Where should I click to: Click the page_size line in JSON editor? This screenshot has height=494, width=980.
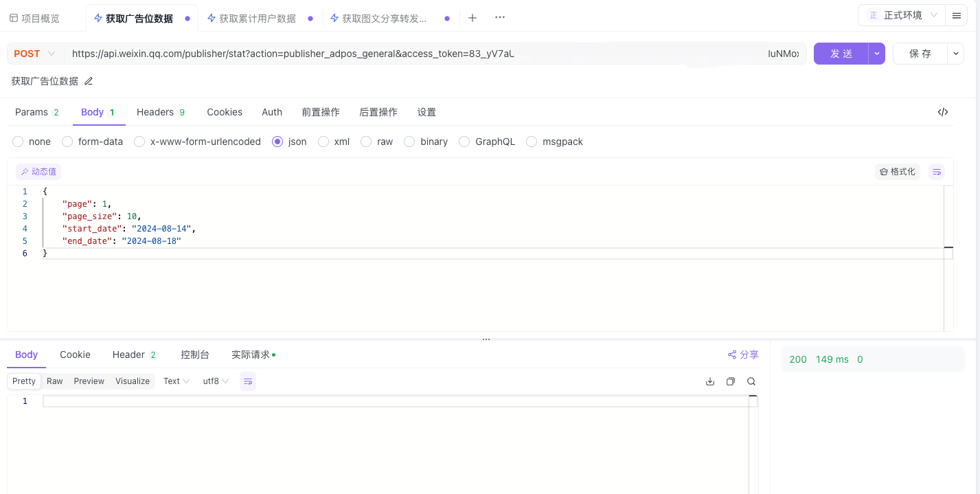coord(101,216)
